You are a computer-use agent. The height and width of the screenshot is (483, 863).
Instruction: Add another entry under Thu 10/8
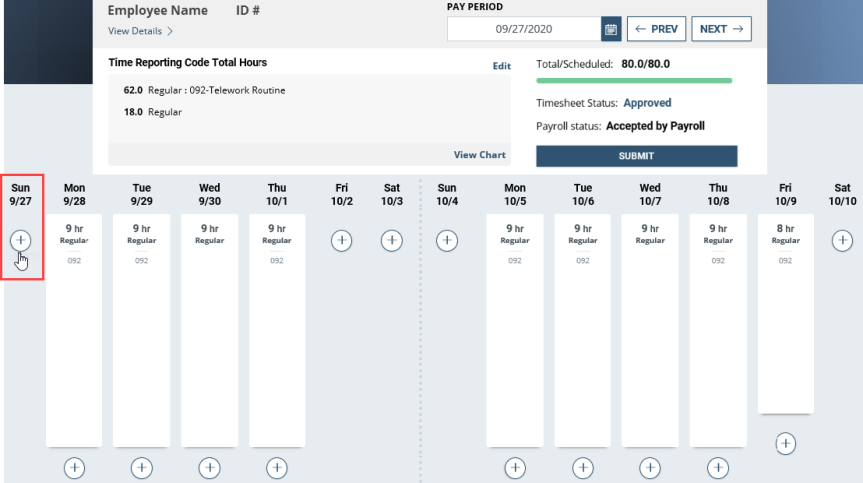(718, 468)
